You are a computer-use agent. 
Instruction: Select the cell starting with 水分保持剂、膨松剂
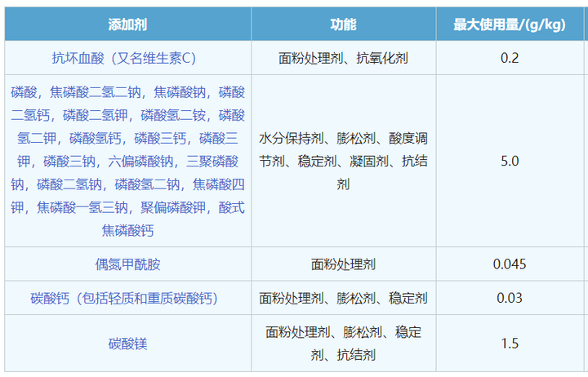pyautogui.click(x=344, y=161)
